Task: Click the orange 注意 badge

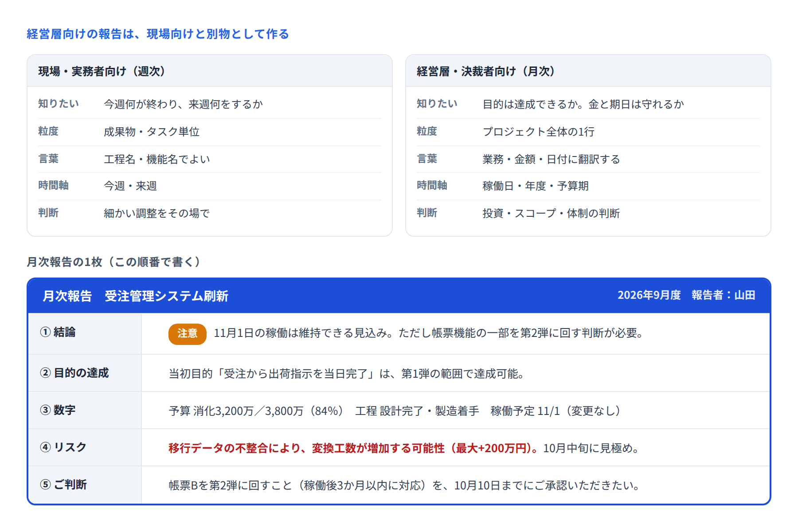Action: pos(188,334)
